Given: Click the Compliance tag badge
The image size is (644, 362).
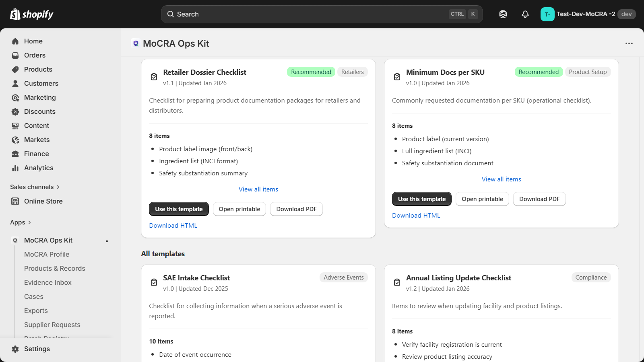Looking at the screenshot, I should 591,278.
